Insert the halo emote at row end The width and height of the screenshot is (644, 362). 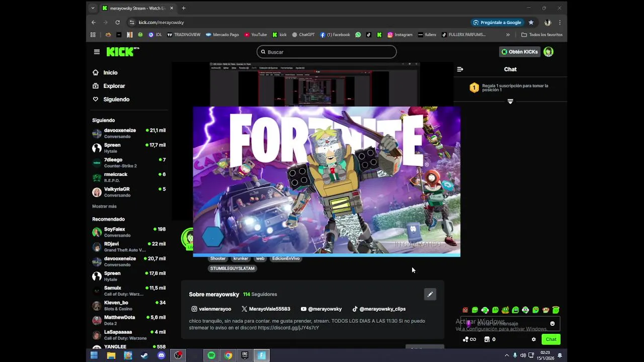(x=555, y=310)
